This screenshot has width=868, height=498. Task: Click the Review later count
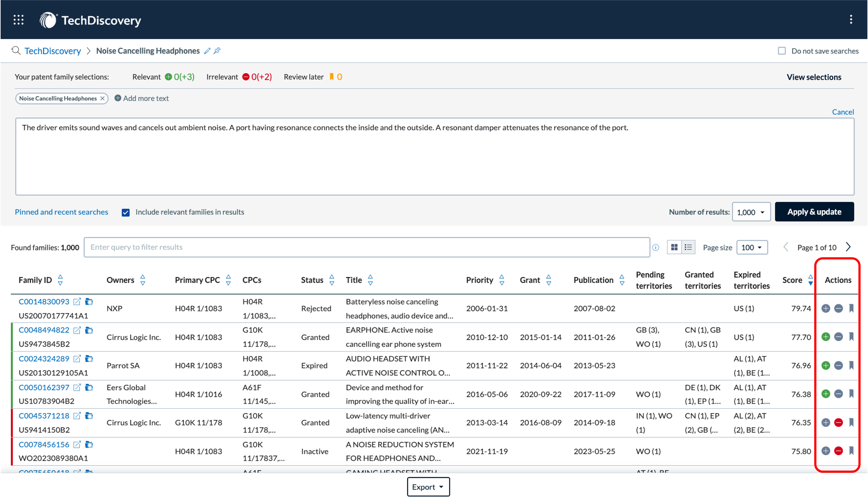coord(339,77)
